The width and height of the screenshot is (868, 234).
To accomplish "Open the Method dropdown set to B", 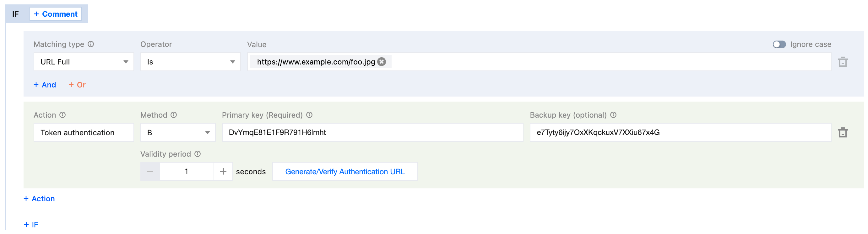I will pyautogui.click(x=178, y=132).
